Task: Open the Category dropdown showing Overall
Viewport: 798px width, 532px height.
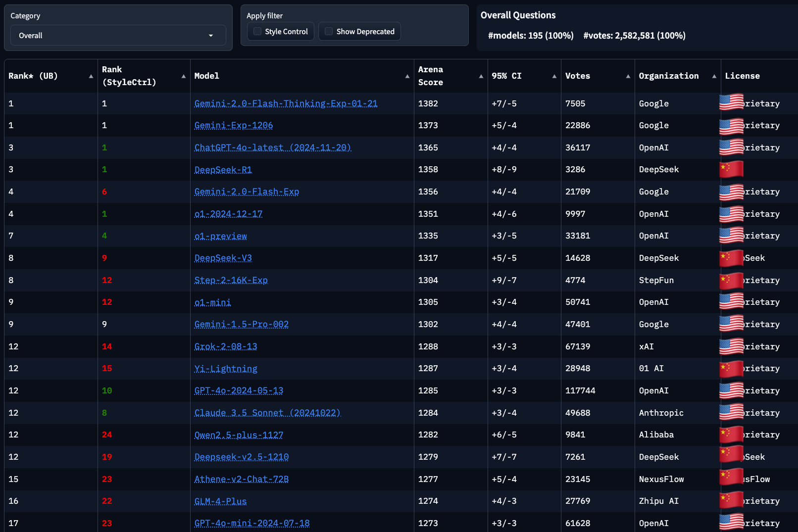Action: pos(118,36)
